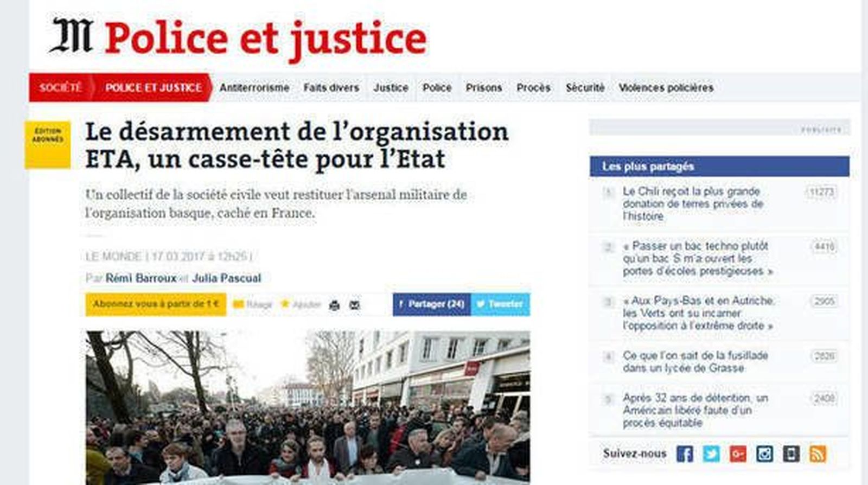Share article with Partager Facebook button
This screenshot has height=485, width=868.
click(x=432, y=304)
